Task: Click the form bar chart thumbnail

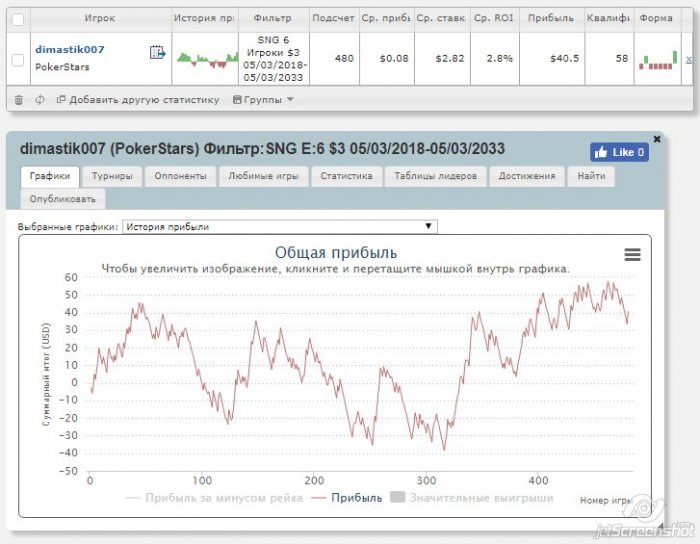Action: (x=658, y=60)
